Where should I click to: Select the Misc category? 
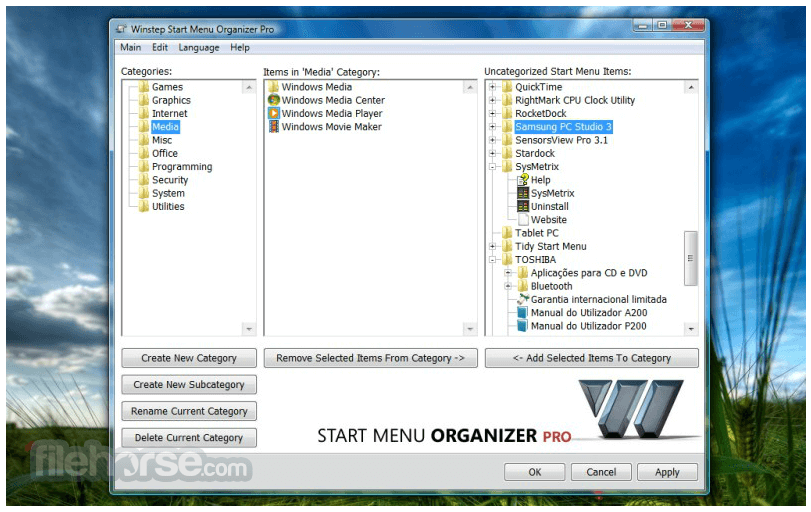[162, 140]
